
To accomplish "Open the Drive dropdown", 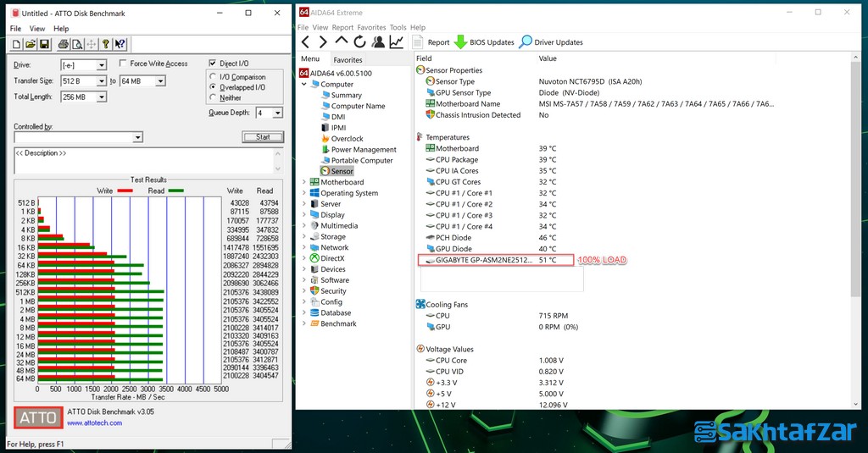I will click(x=102, y=65).
